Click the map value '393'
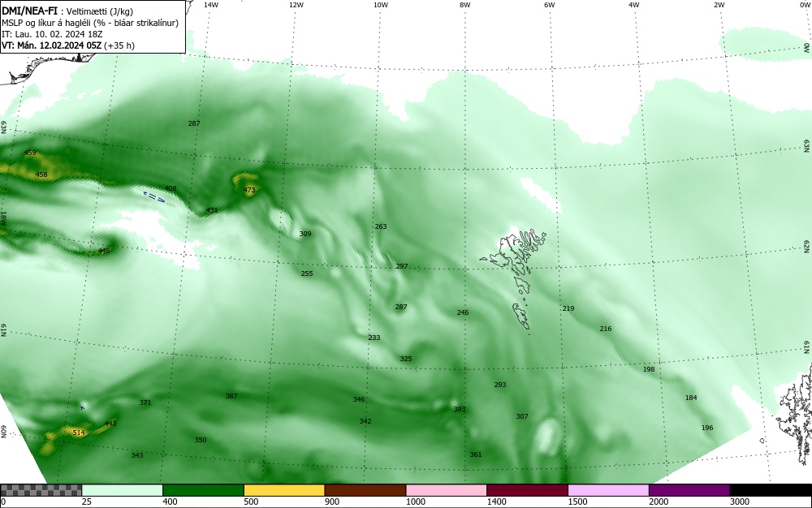This screenshot has height=508, width=812. tap(460, 409)
